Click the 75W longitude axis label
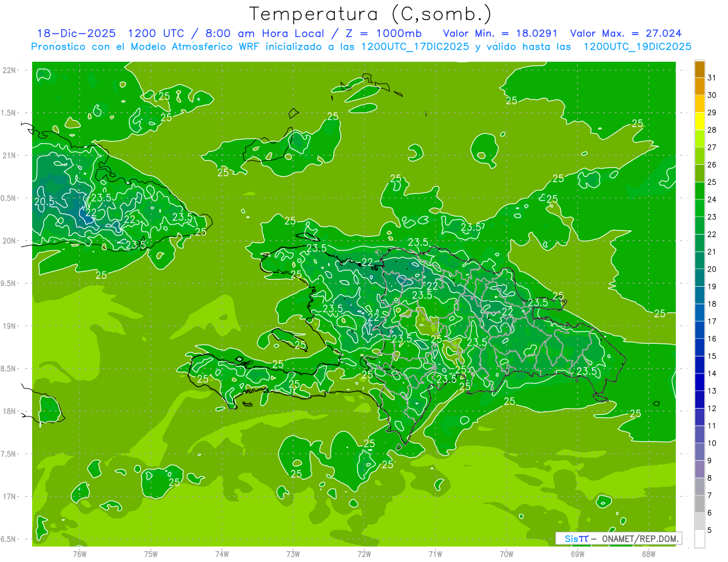Screen dimensions: 728x562 [151, 554]
